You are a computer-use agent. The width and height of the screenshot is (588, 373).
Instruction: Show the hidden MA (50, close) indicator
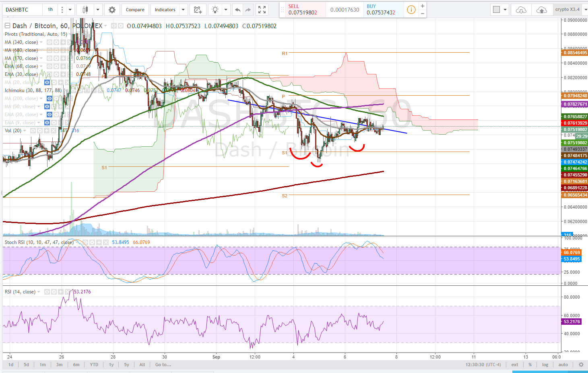[x=47, y=107]
